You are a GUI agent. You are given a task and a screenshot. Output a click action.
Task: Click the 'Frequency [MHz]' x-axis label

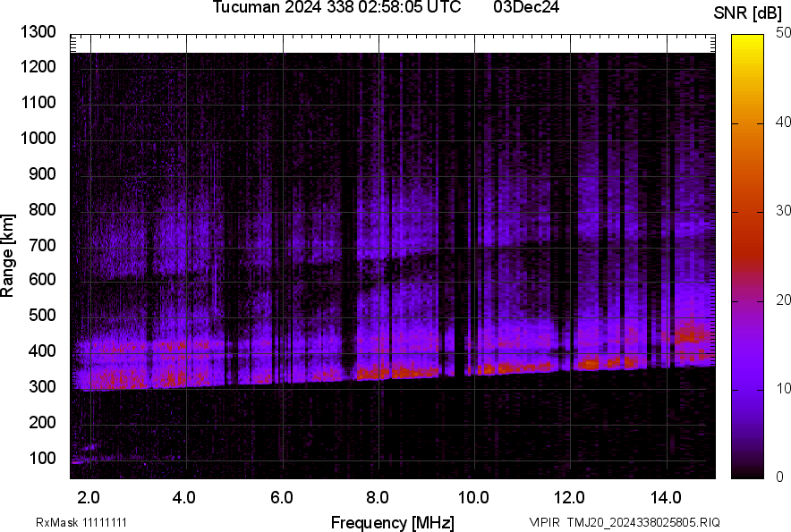[x=392, y=522]
